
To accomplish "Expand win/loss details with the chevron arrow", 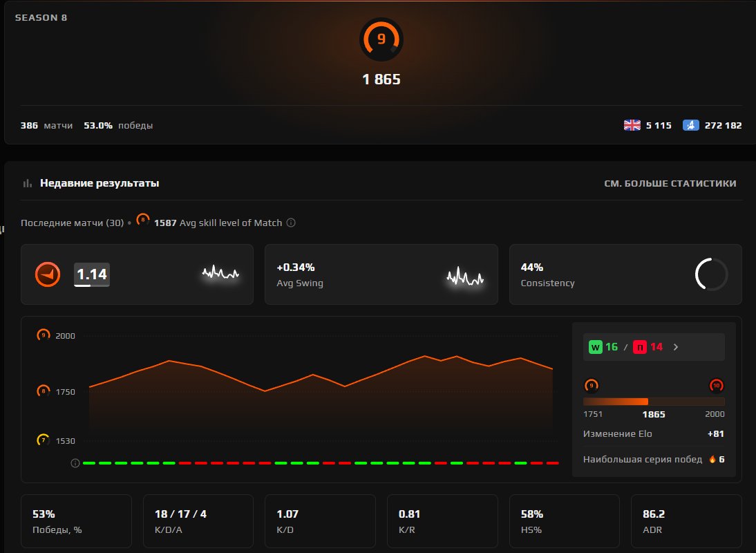I will 676,347.
